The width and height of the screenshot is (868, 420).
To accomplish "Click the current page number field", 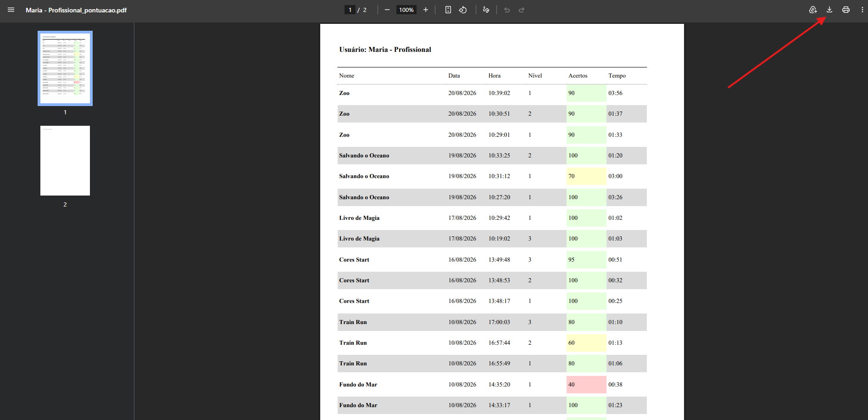I will [x=350, y=10].
